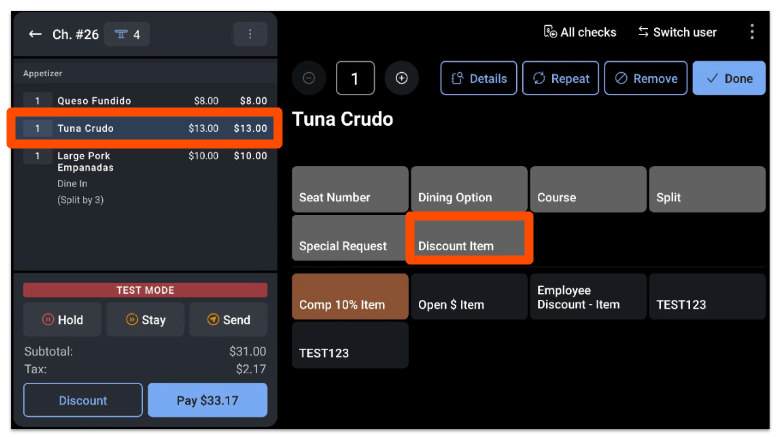Remove the selected item

645,78
